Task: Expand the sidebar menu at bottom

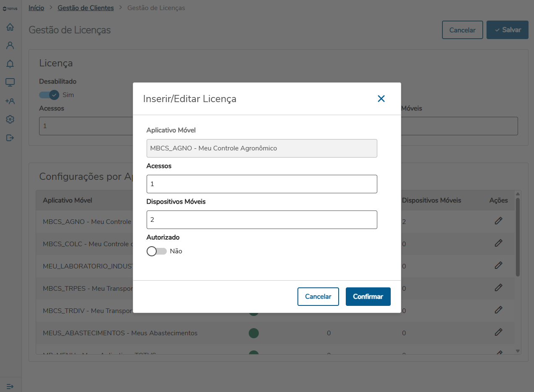Action: tap(10, 386)
